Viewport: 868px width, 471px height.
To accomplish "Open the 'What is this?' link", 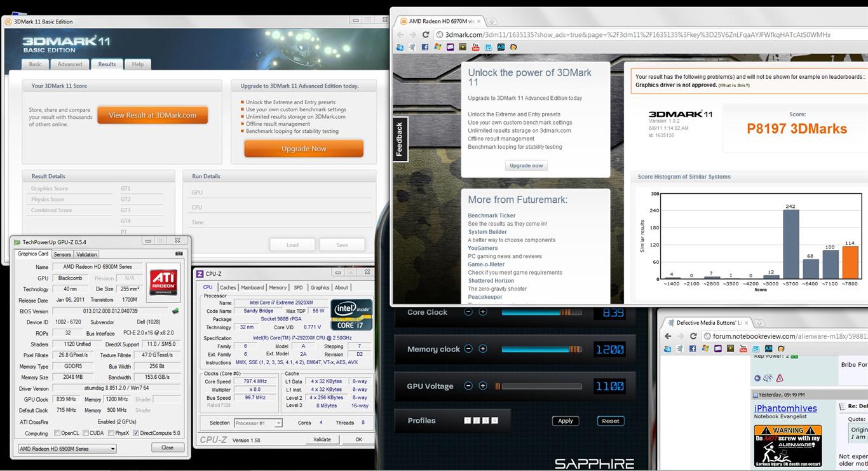I will tap(734, 85).
